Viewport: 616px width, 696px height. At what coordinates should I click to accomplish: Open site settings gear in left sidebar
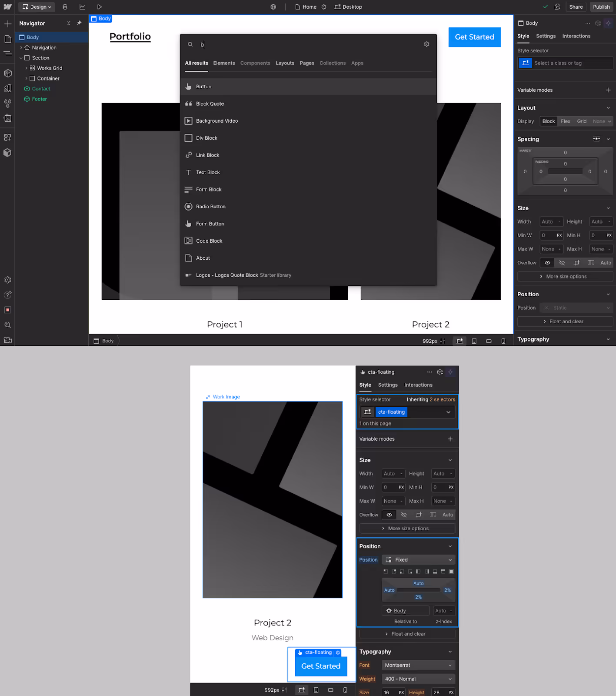click(7, 280)
